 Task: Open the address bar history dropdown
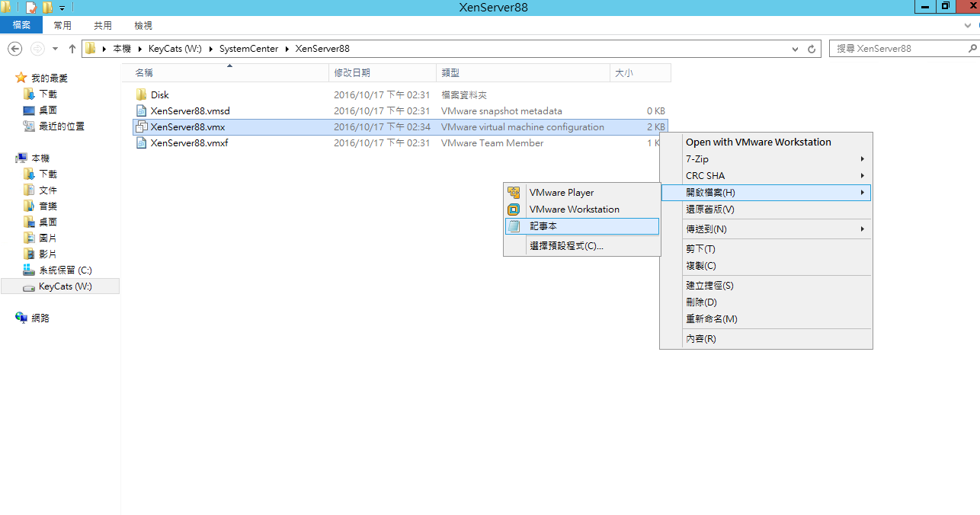(x=796, y=49)
